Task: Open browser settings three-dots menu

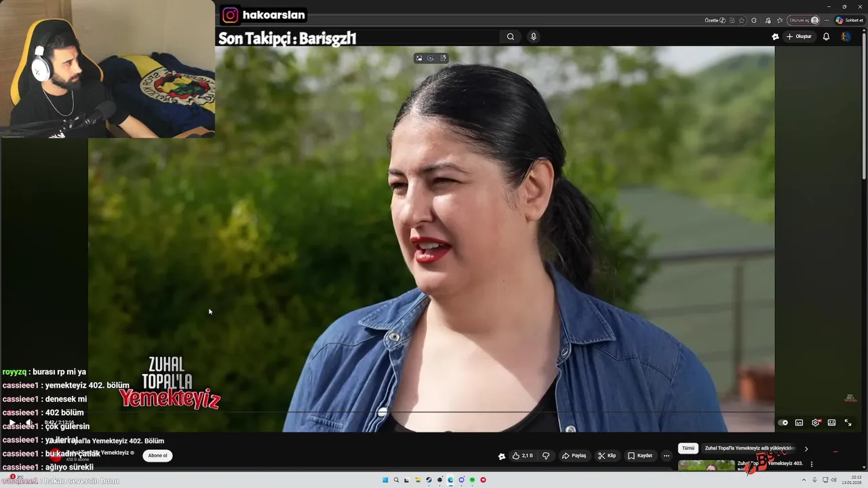Action: click(x=826, y=20)
